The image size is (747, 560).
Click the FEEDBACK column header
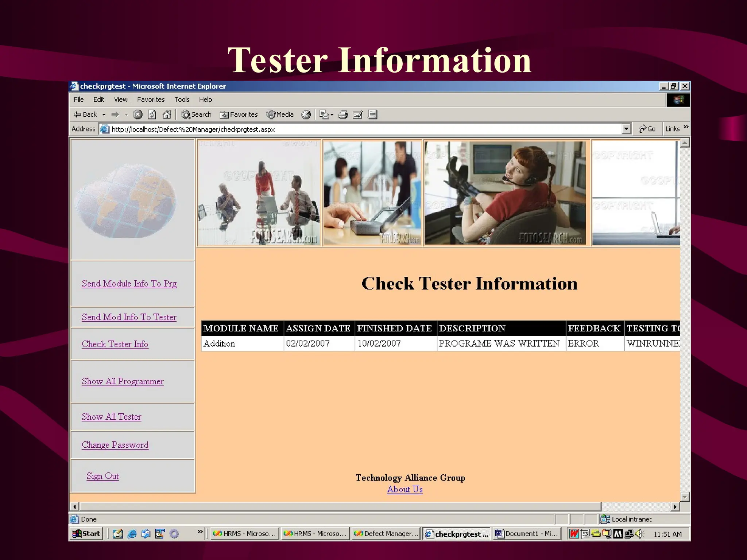click(x=595, y=328)
